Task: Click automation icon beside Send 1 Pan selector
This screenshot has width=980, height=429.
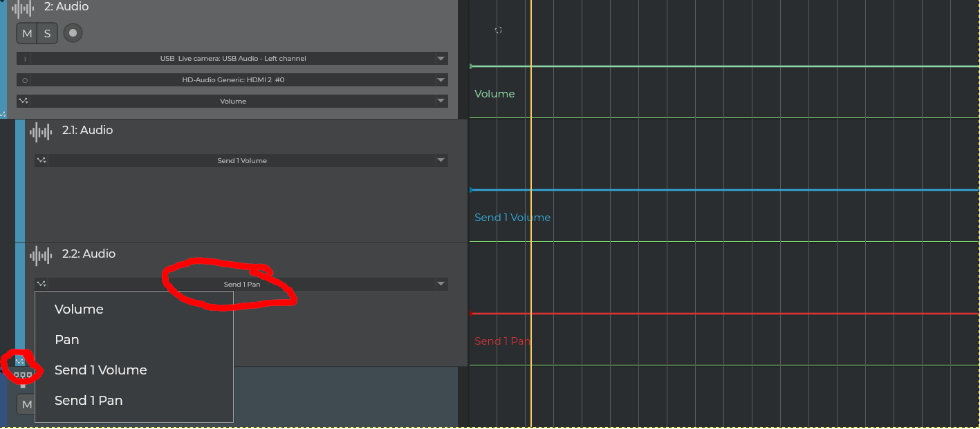Action: pyautogui.click(x=41, y=284)
